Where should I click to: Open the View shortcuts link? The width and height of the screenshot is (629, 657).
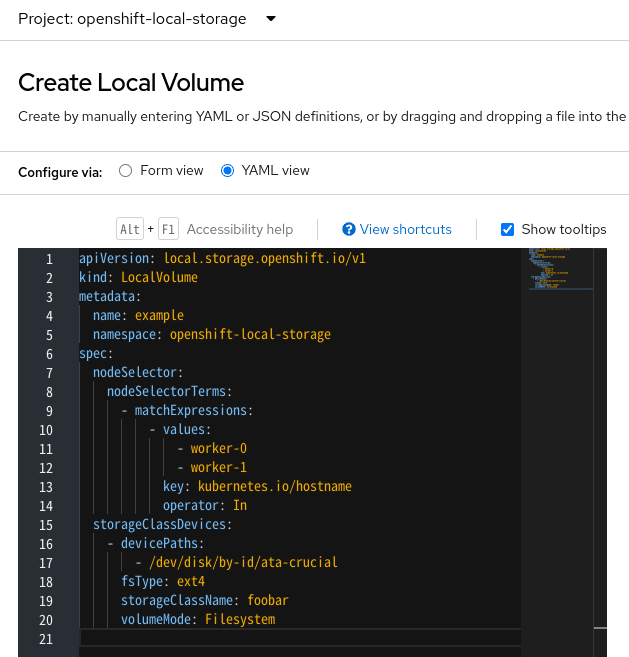(405, 229)
